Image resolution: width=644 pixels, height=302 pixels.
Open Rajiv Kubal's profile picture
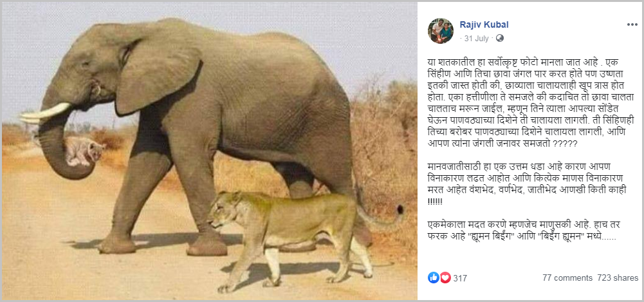pos(440,31)
